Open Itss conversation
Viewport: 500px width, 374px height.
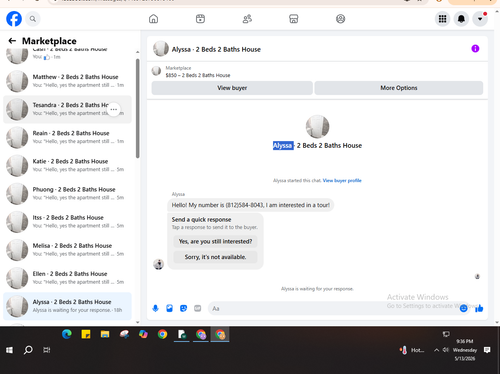(x=67, y=222)
